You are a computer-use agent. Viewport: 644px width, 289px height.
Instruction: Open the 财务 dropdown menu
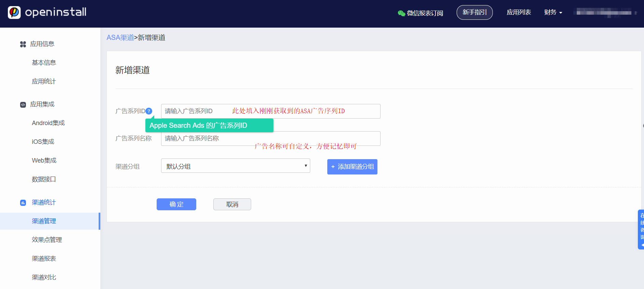(x=553, y=13)
